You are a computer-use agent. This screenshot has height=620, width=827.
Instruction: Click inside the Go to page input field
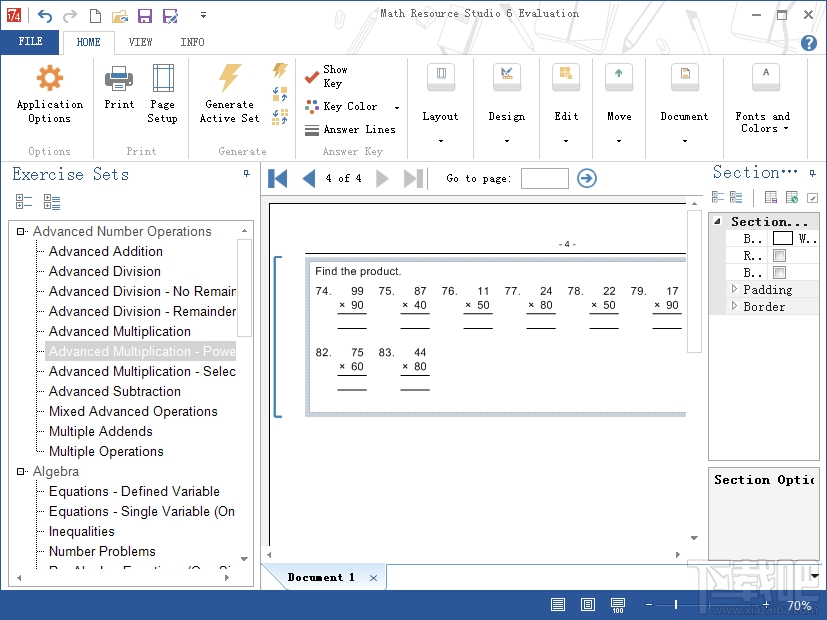(x=544, y=180)
